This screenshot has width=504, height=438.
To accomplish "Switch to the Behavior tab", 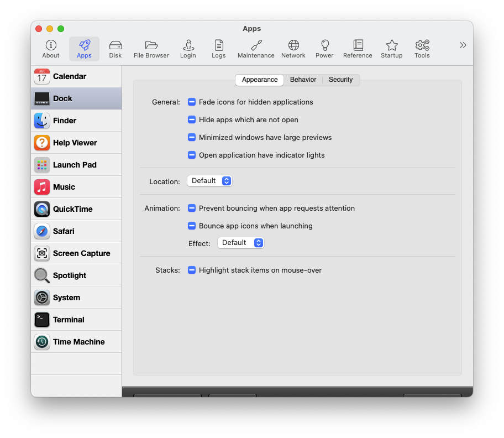I will tap(303, 80).
